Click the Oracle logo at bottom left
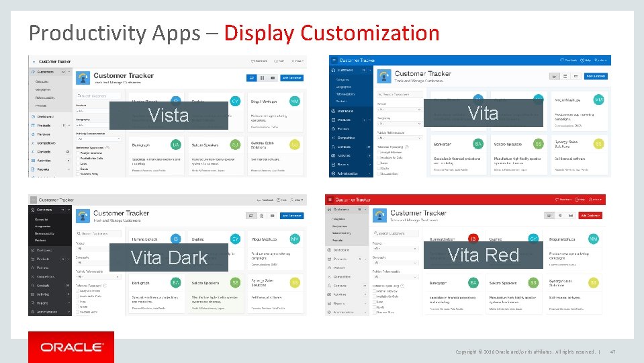Viewport: 644px width, 363px height. pyautogui.click(x=71, y=348)
